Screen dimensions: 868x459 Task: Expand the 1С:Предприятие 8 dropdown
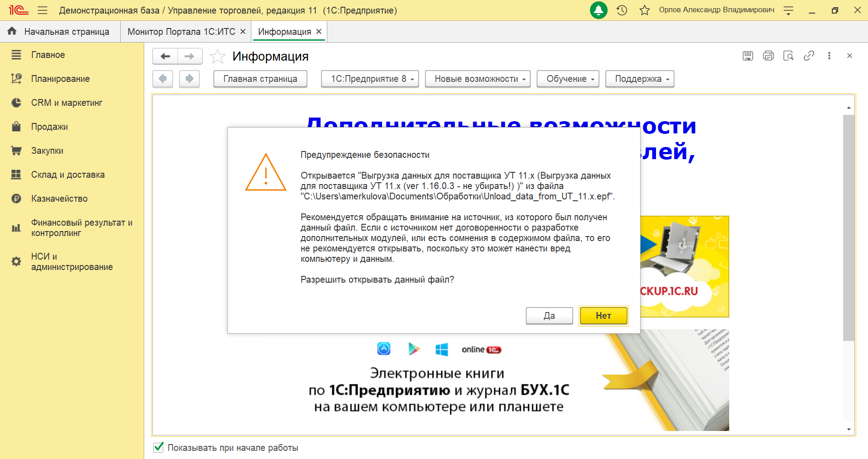(x=370, y=79)
